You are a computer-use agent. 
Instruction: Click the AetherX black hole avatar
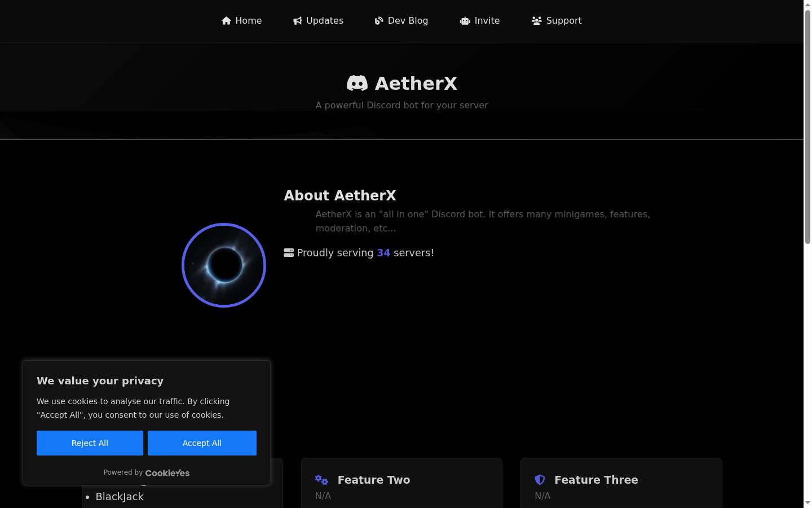(224, 265)
